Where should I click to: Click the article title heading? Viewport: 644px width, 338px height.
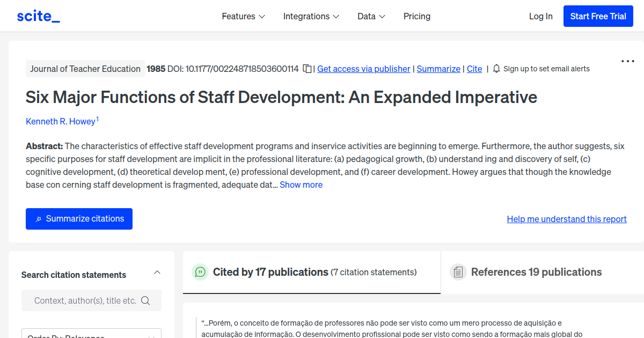pyautogui.click(x=281, y=97)
